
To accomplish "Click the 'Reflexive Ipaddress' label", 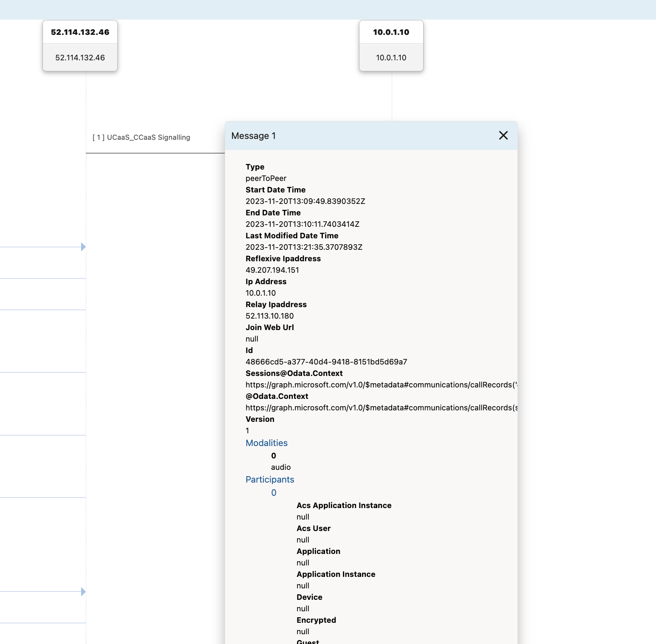I will (x=283, y=259).
